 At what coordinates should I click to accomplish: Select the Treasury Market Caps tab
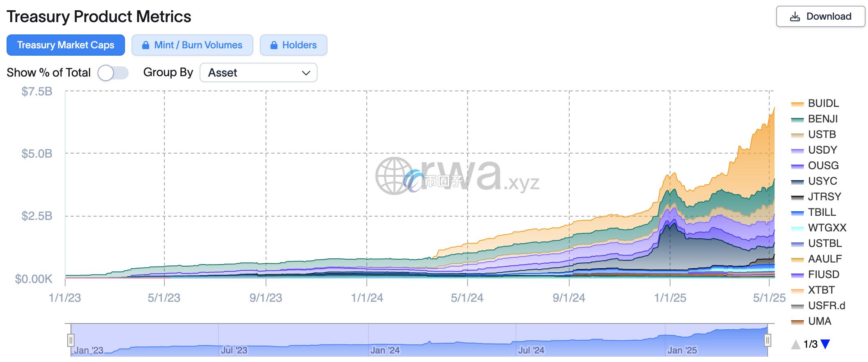pos(66,45)
